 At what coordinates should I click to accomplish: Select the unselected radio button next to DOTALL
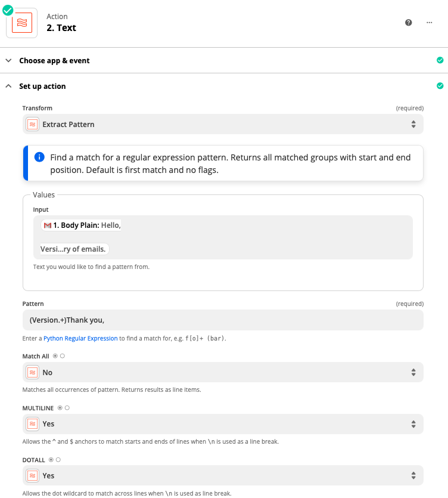58,460
